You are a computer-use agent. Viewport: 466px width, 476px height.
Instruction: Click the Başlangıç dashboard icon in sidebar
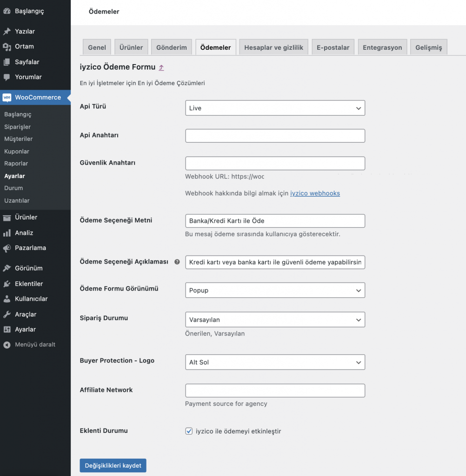[7, 11]
